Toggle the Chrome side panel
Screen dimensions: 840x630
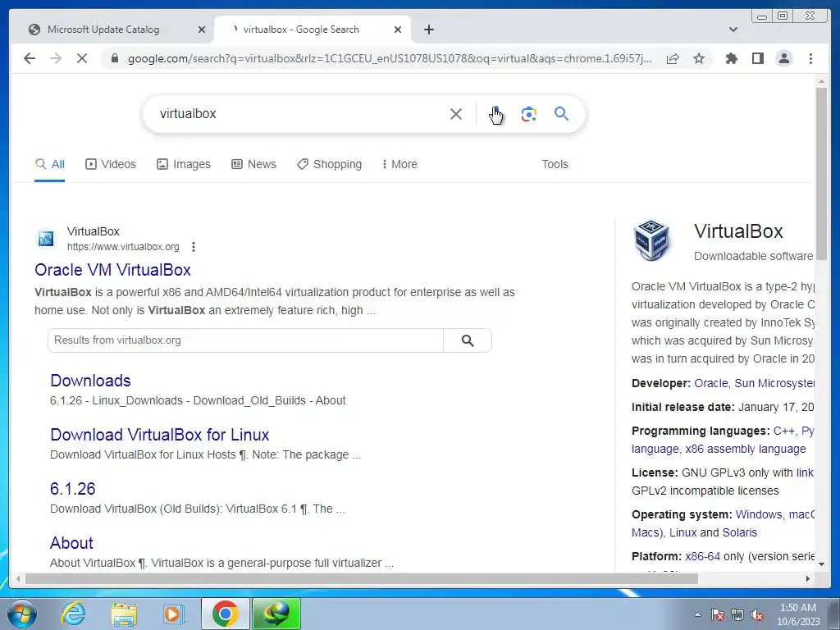click(x=757, y=58)
